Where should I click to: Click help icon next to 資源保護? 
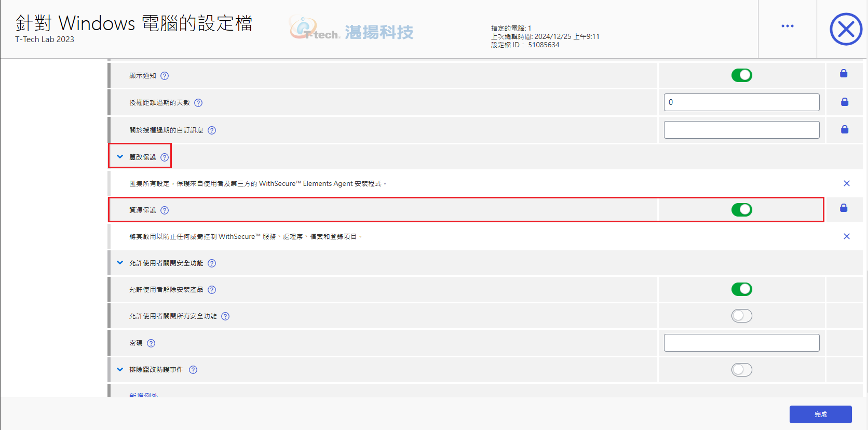pos(165,210)
